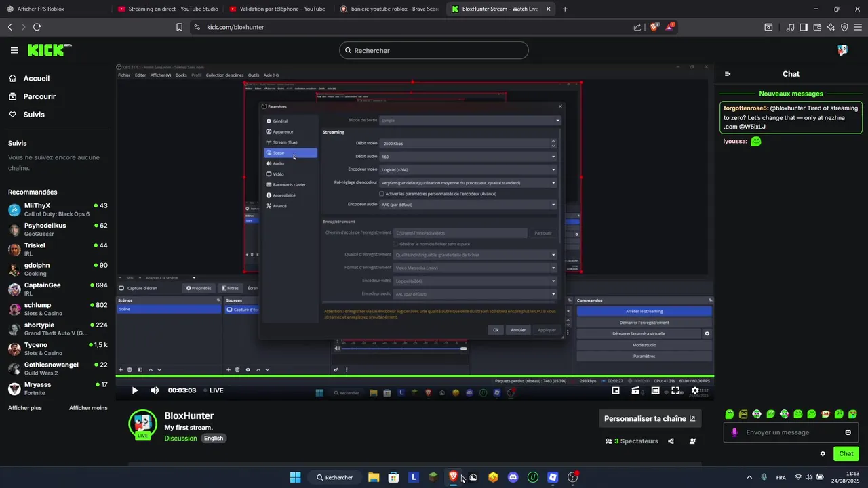Open video player settings gear
Screen dimensions: 868x488
coord(695,390)
